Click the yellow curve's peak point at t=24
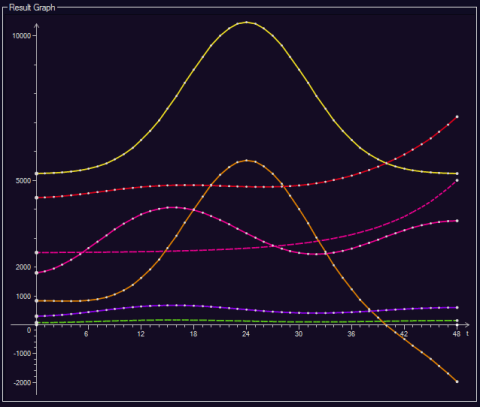 point(246,22)
